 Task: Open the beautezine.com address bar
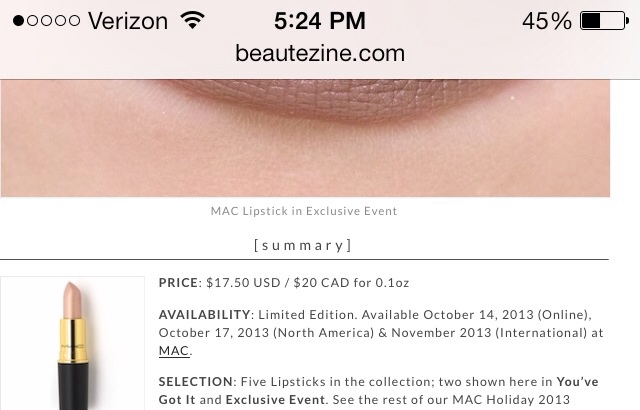[x=320, y=53]
